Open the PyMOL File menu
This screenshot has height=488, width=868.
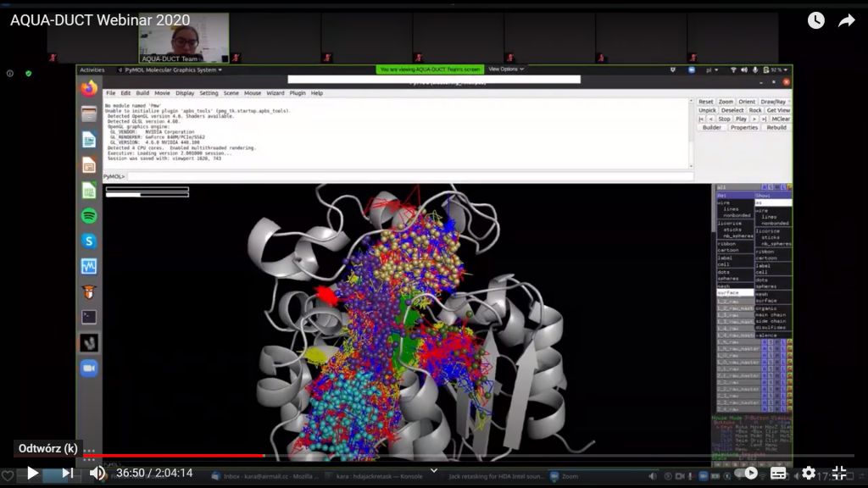click(x=111, y=93)
